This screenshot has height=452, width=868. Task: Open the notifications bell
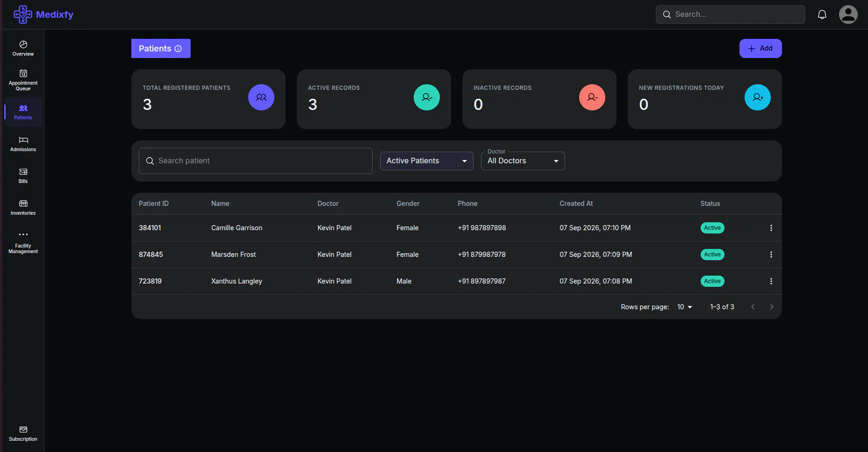click(822, 15)
